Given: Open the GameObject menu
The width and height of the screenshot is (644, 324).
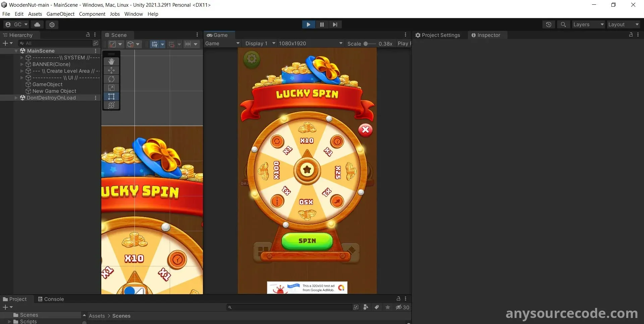Looking at the screenshot, I should pos(60,14).
